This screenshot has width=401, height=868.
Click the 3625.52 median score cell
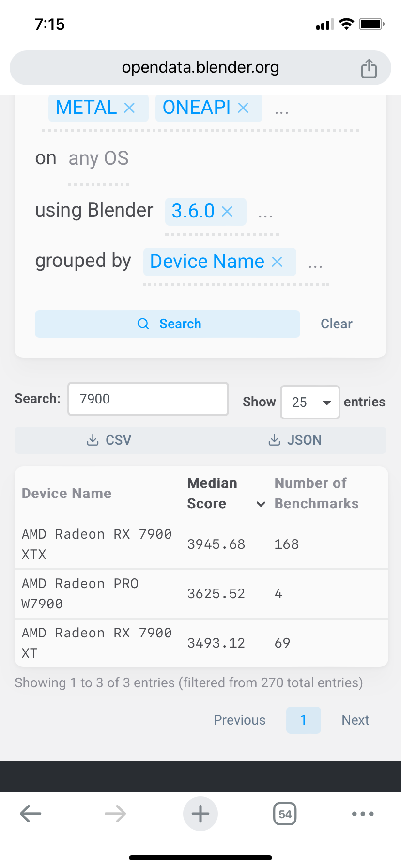(216, 594)
